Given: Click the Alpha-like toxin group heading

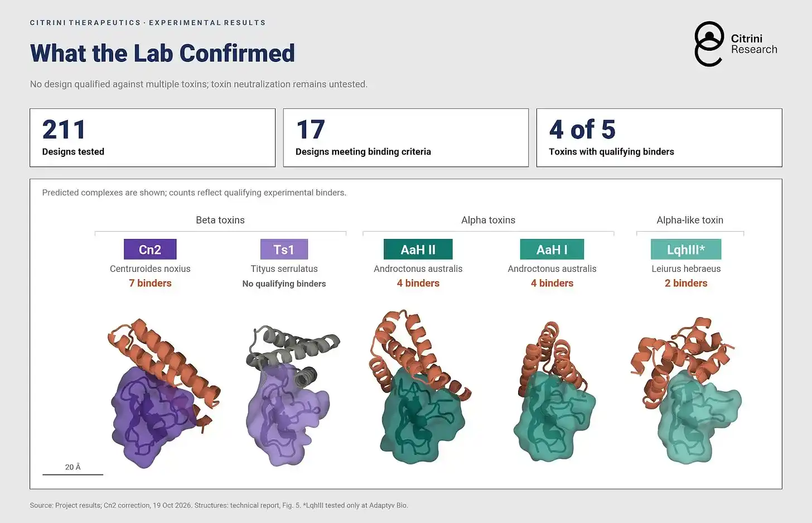Looking at the screenshot, I should pyautogui.click(x=690, y=220).
